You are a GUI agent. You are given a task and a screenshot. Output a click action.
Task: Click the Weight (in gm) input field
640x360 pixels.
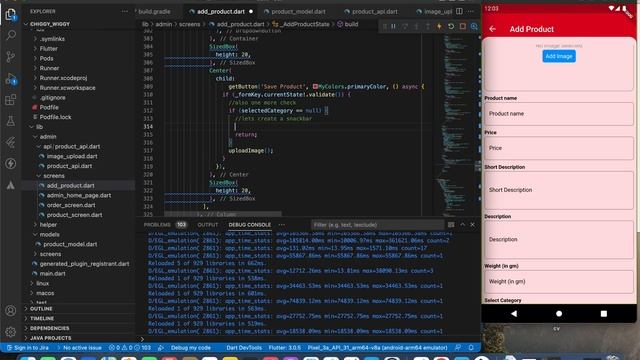point(559,282)
